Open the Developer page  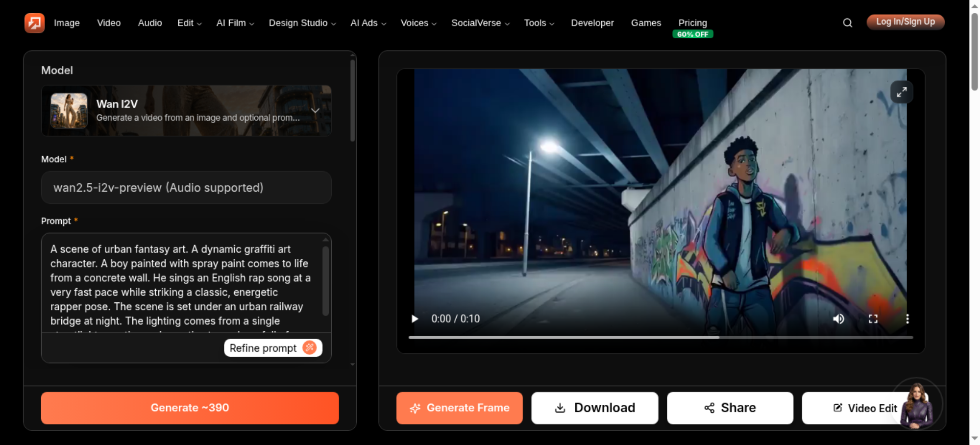[x=592, y=23]
